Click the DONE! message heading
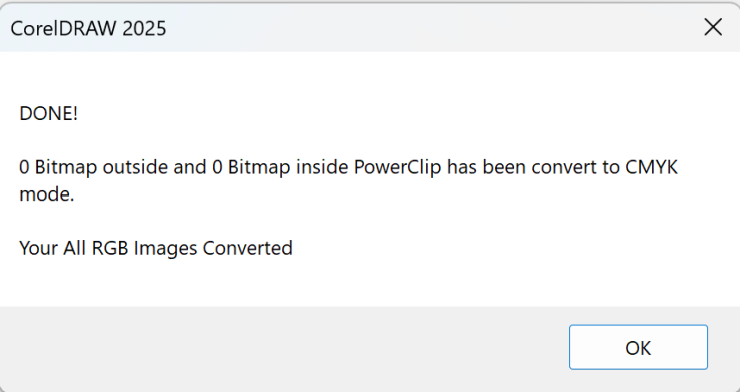 (49, 114)
